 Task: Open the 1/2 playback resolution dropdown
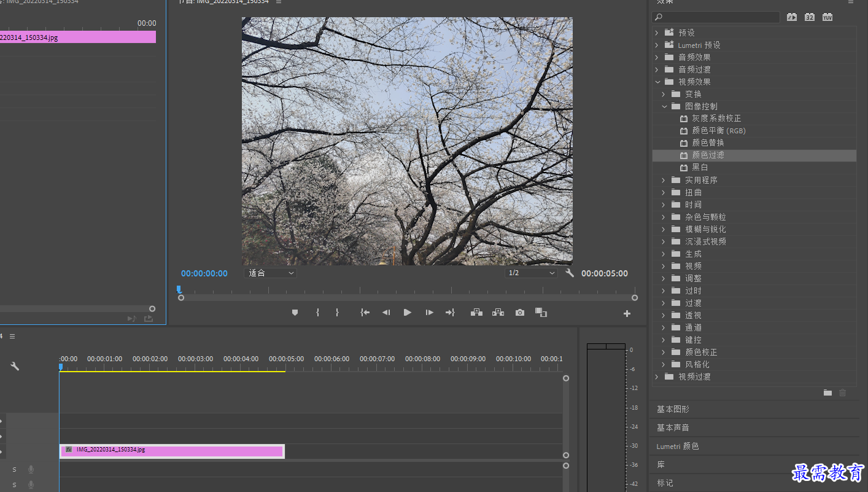pyautogui.click(x=532, y=273)
